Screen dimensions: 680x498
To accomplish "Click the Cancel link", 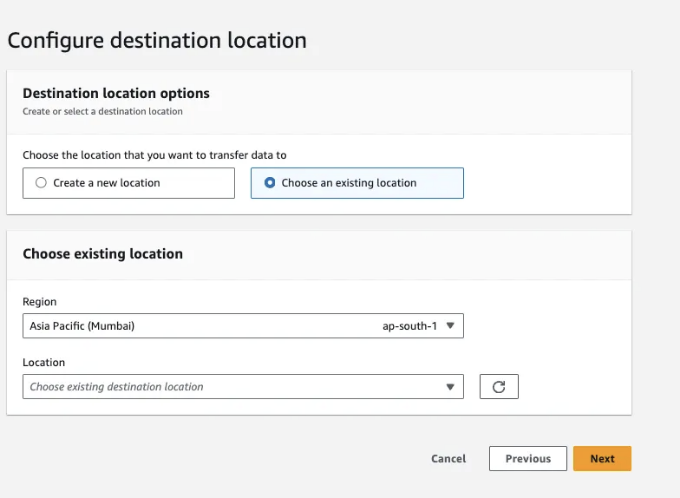I will point(448,459).
